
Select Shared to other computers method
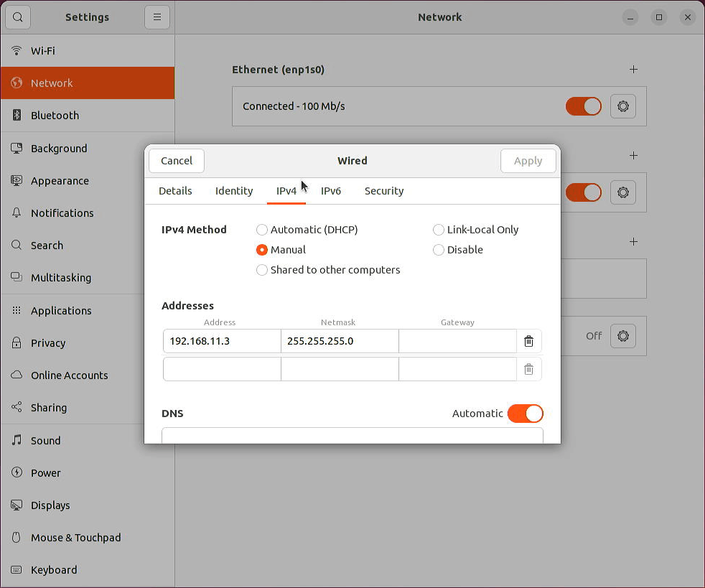(x=328, y=270)
